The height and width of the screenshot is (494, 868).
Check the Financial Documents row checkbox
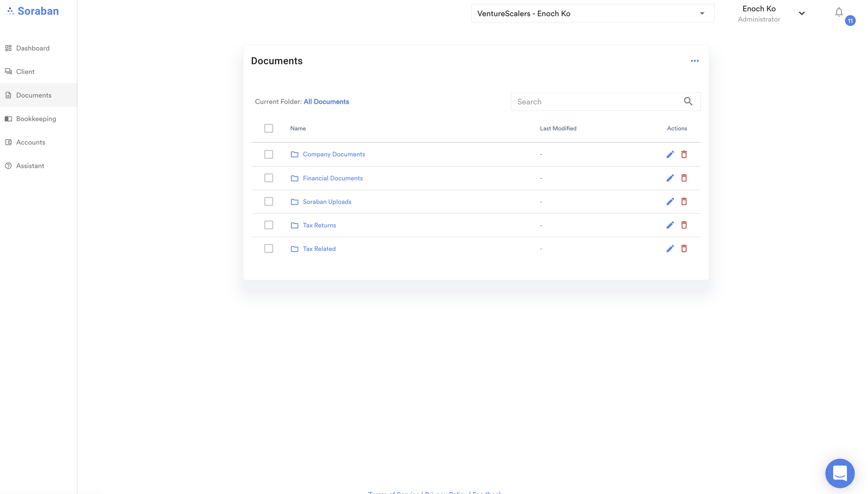[x=269, y=178]
